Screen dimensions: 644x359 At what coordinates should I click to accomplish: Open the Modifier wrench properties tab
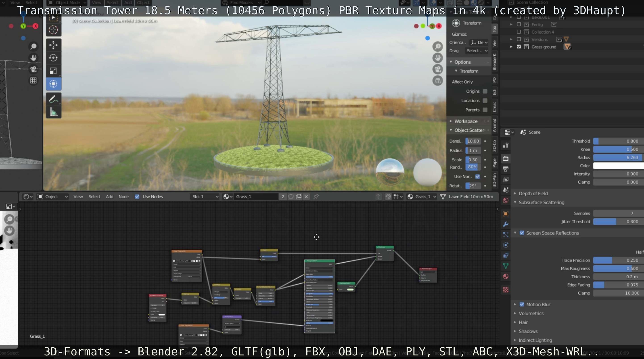506,224
